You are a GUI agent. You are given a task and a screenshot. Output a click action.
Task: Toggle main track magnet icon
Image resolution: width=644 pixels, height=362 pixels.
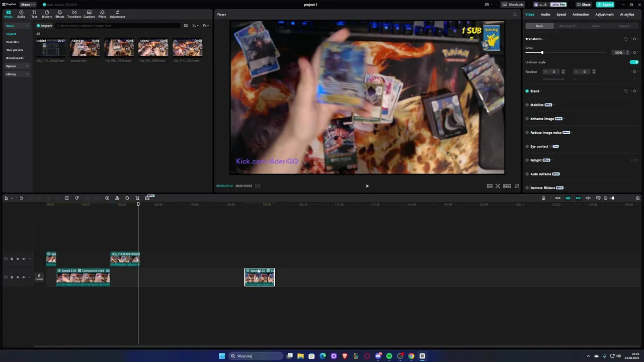click(557, 198)
